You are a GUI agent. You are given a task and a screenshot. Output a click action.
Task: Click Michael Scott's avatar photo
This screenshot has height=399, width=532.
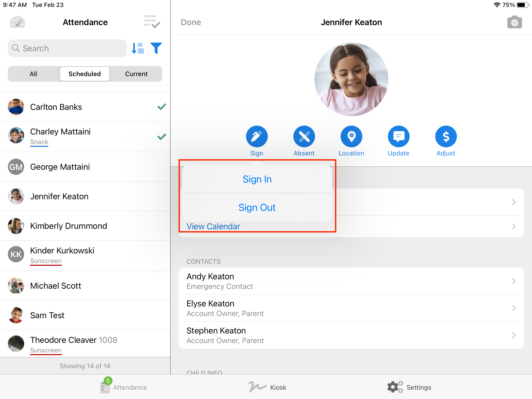point(16,286)
